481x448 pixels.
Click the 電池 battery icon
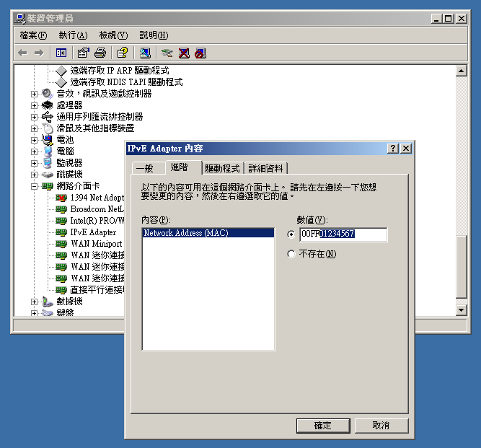coord(48,140)
